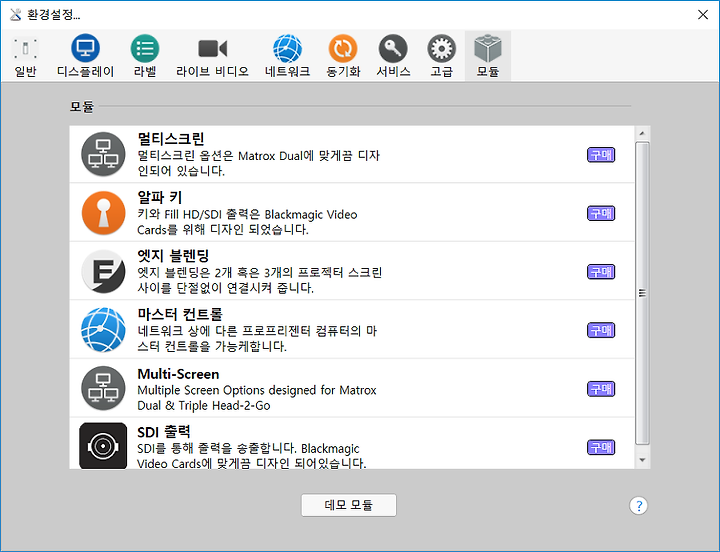Select the 알파 키 module title
Viewport: 720px width, 552px height.
click(x=160, y=197)
